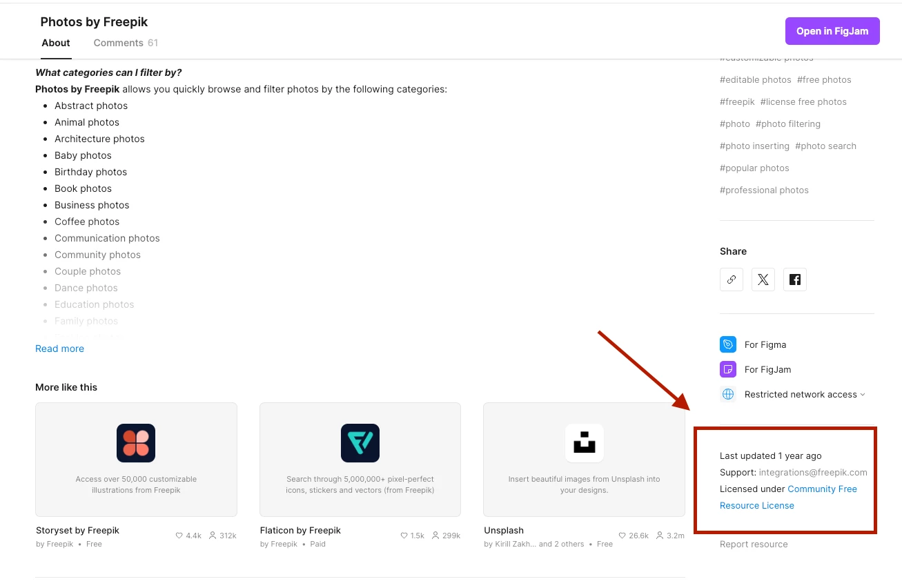
Task: Click the For Figma label
Action: (765, 344)
